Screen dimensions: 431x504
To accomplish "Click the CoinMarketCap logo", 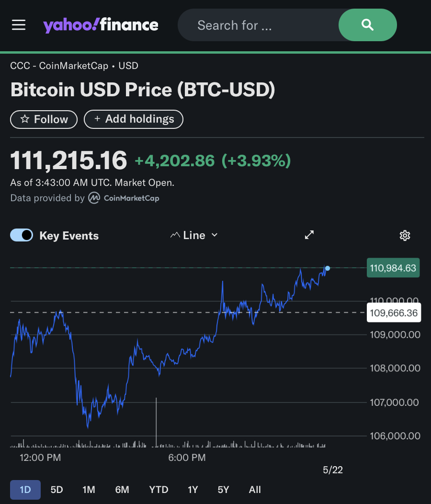I will point(124,198).
